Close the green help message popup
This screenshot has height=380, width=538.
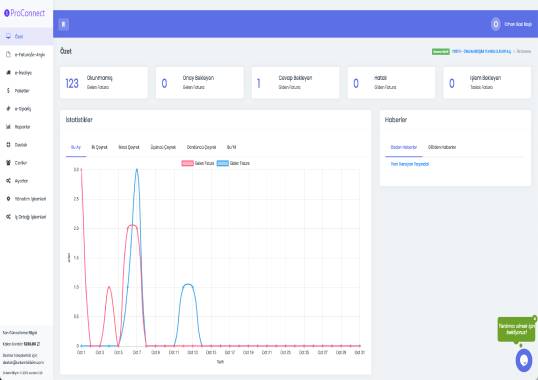coord(534,319)
